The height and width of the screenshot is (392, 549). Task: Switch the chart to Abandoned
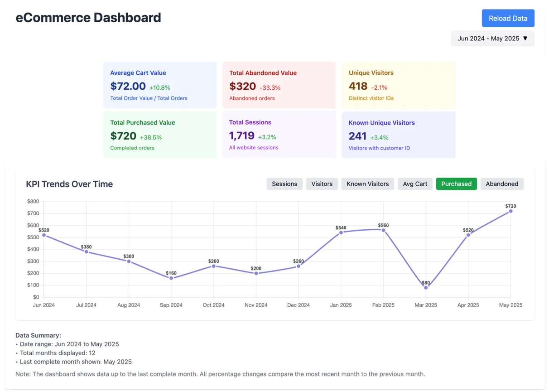(502, 184)
